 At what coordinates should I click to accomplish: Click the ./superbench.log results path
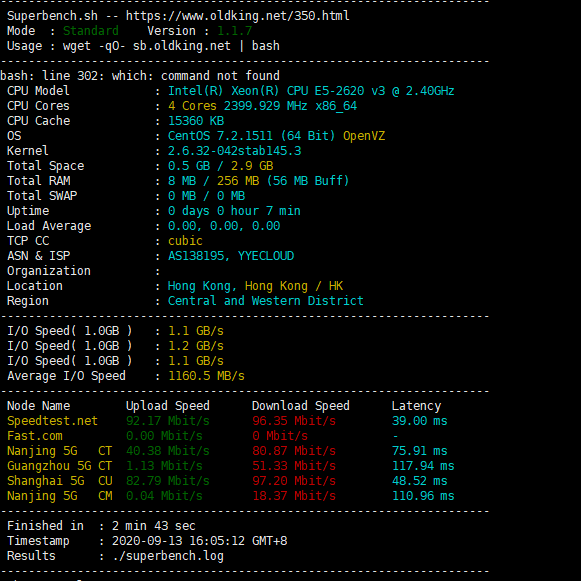point(168,556)
